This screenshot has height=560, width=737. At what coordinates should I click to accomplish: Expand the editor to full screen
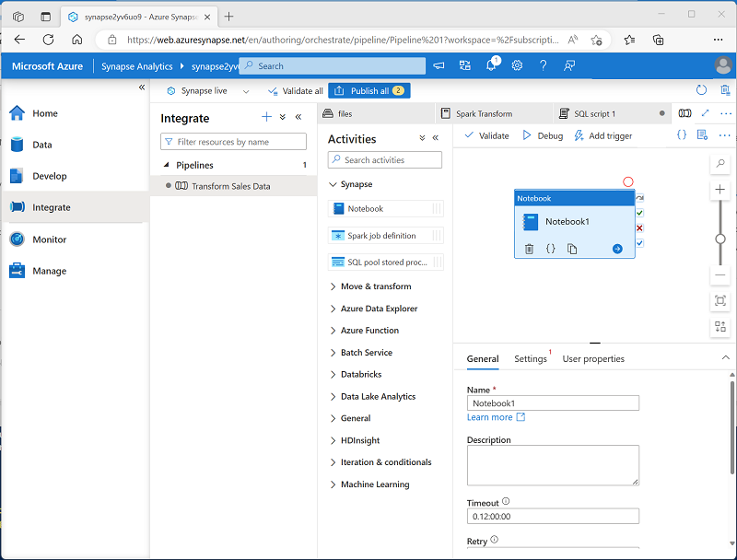pos(705,113)
